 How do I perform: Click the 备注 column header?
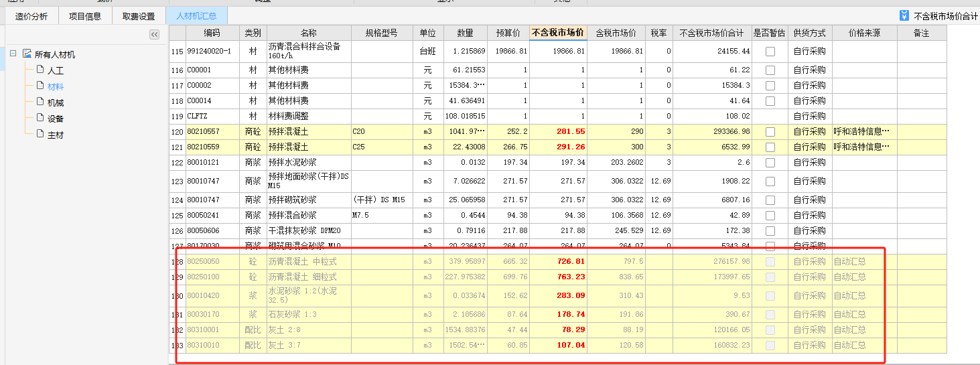click(x=922, y=33)
